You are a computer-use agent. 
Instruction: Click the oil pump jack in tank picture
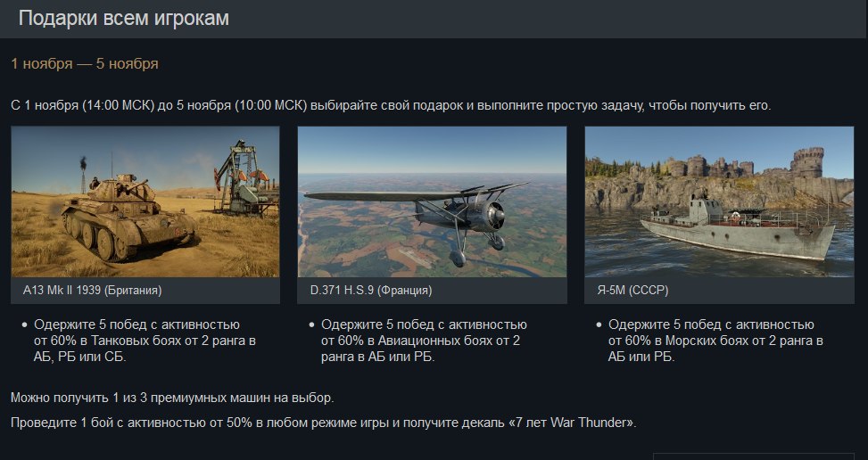point(244,178)
